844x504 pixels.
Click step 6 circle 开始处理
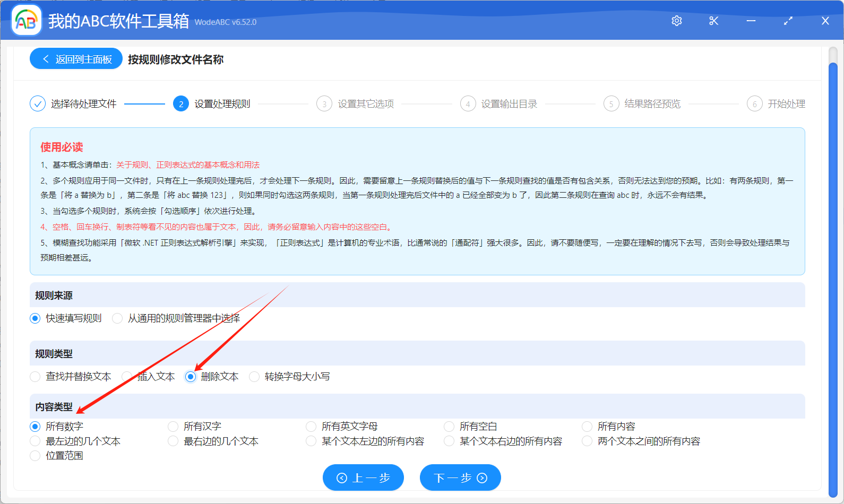pos(754,104)
